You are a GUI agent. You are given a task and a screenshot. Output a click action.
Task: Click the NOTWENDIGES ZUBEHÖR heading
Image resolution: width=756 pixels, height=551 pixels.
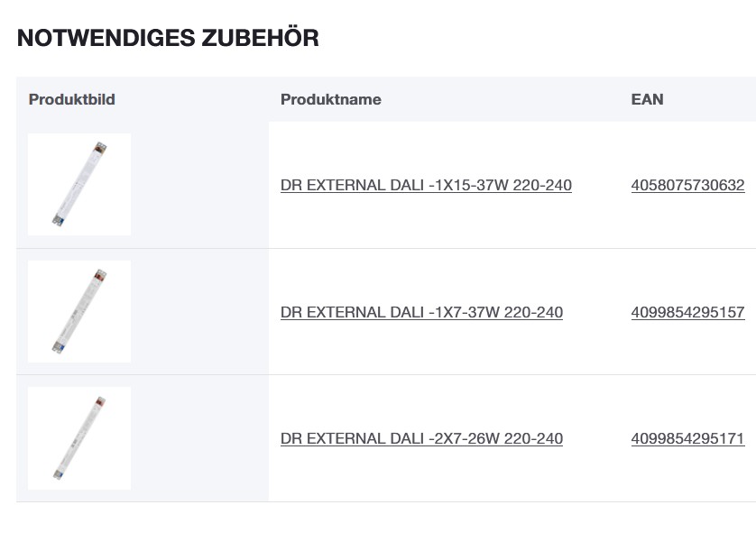click(x=168, y=38)
